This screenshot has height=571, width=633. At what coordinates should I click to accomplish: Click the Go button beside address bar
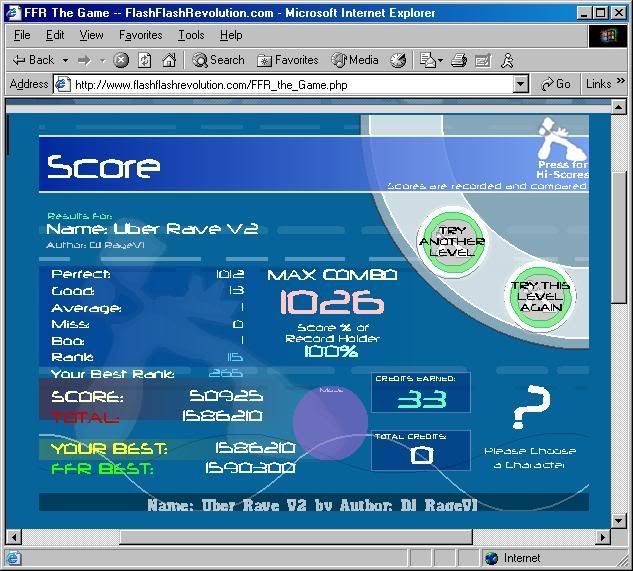(555, 85)
